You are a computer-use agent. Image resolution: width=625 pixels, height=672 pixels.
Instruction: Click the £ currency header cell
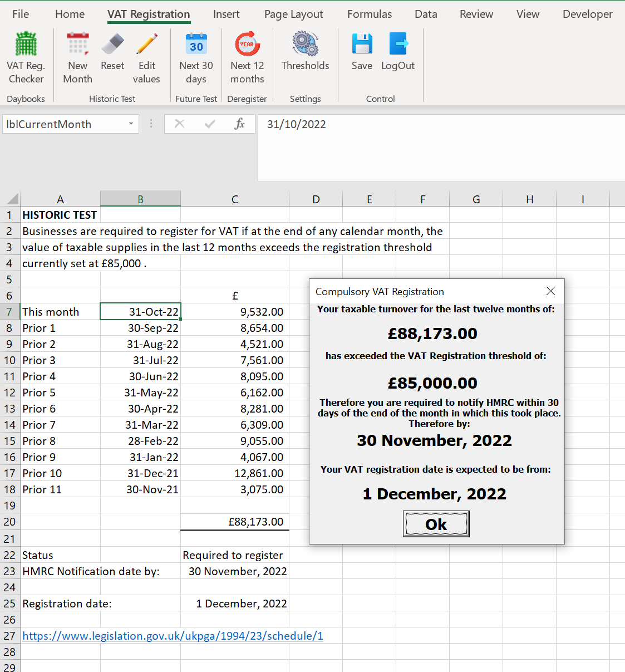click(x=235, y=296)
